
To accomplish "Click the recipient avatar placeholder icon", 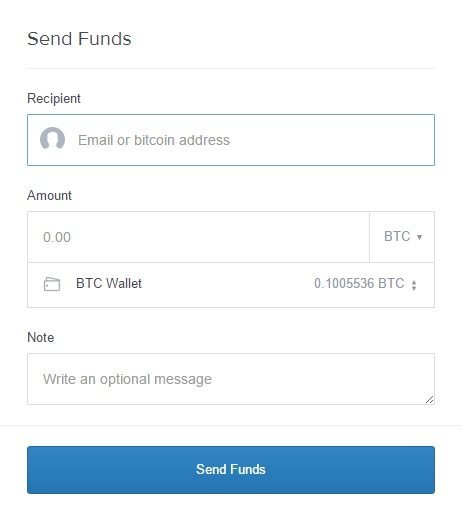I will click(52, 139).
